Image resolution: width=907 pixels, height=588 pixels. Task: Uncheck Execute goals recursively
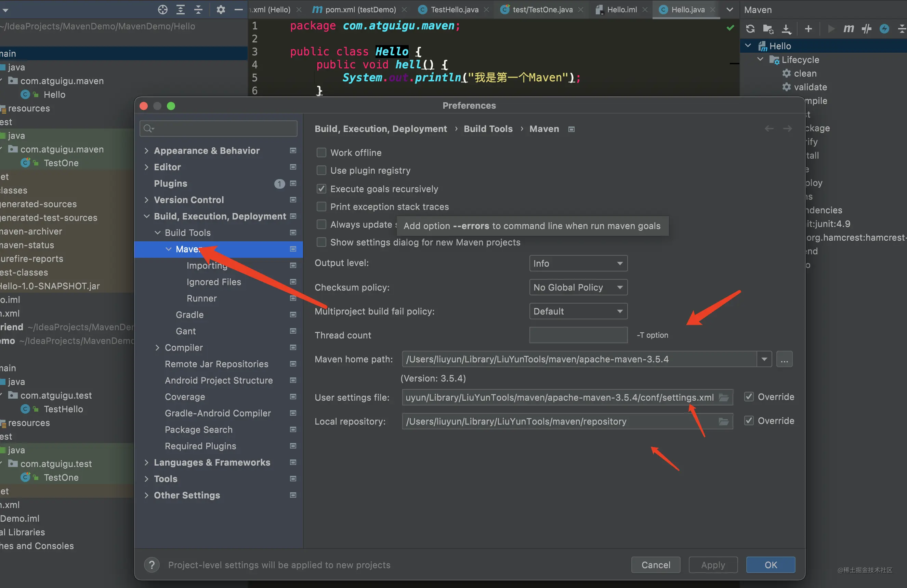(321, 188)
